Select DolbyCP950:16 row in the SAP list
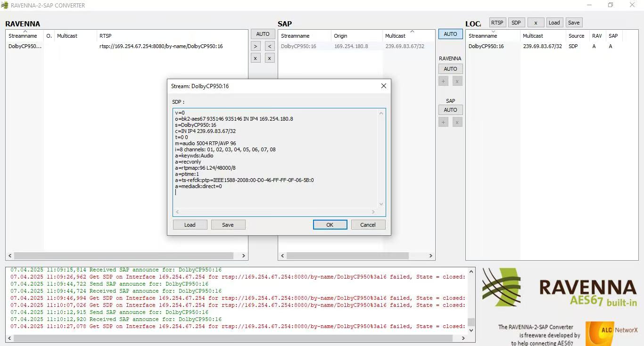This screenshot has width=644, height=346. coord(356,46)
